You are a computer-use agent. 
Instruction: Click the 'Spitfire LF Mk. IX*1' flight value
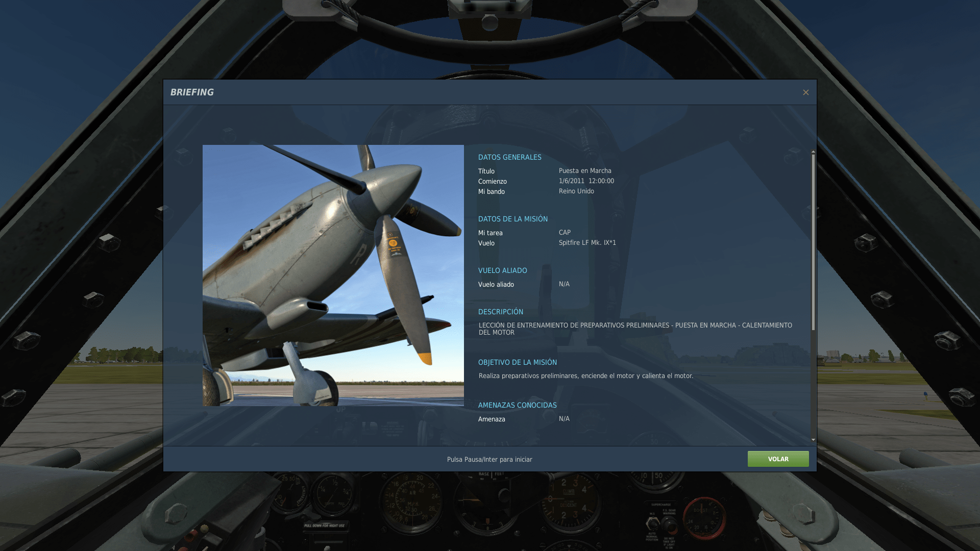pos(587,243)
